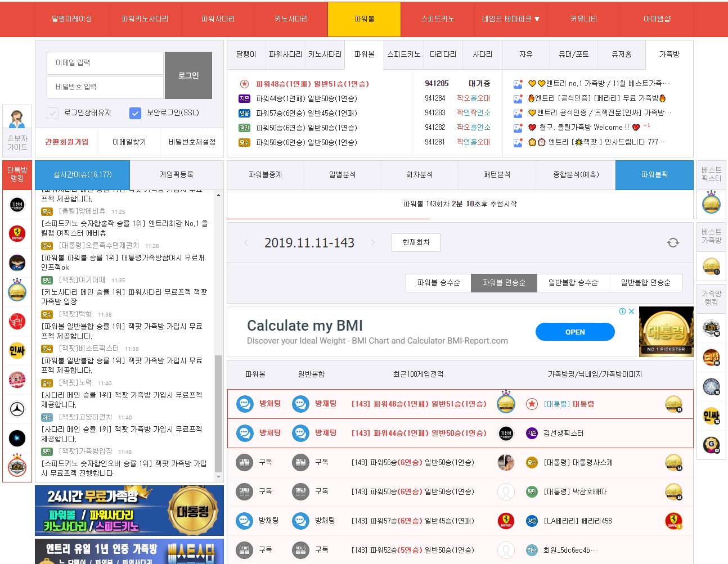The height and width of the screenshot is (564, 728).
Task: Click the left chevron to view previous round
Action: pos(246,242)
